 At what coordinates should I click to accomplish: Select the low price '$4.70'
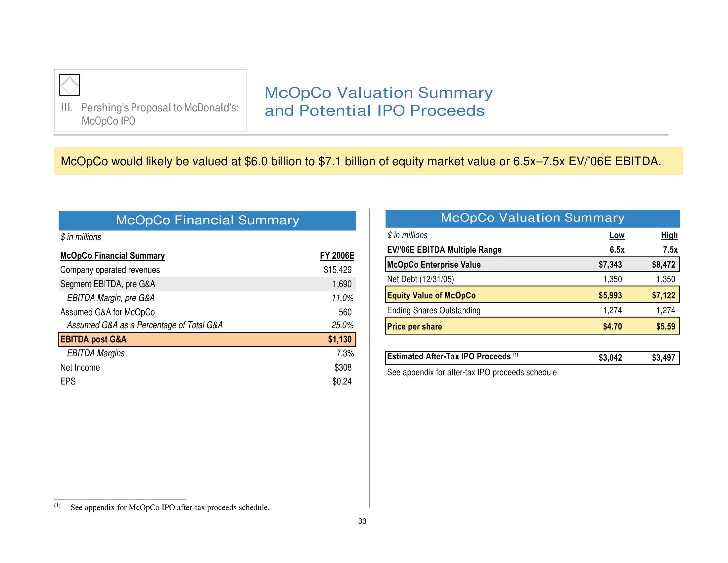point(612,327)
